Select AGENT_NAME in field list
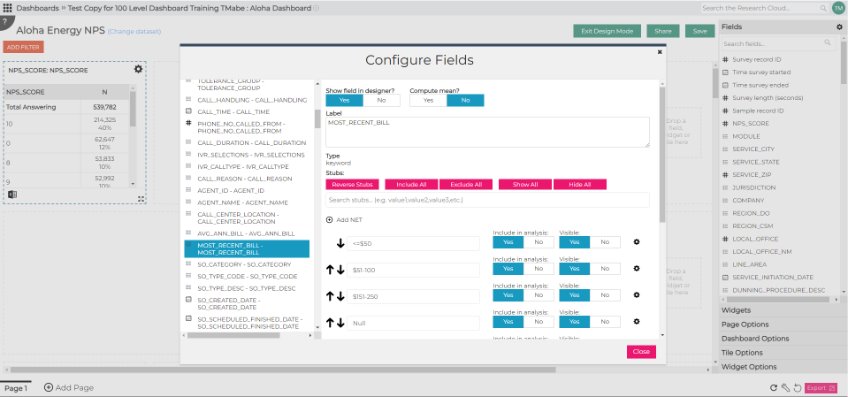Image resolution: width=848 pixels, height=397 pixels. click(243, 203)
